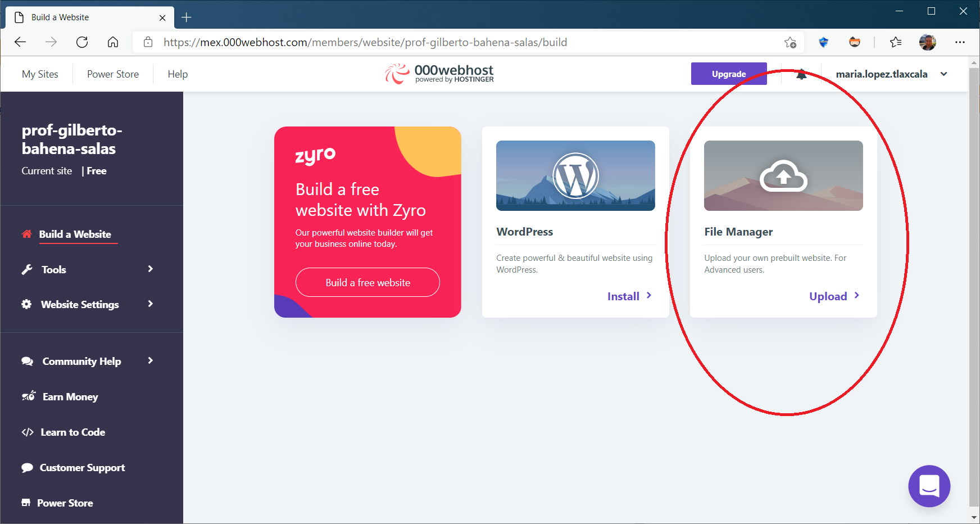This screenshot has height=524, width=980.
Task: Open Power Store in top navigation
Action: 113,74
